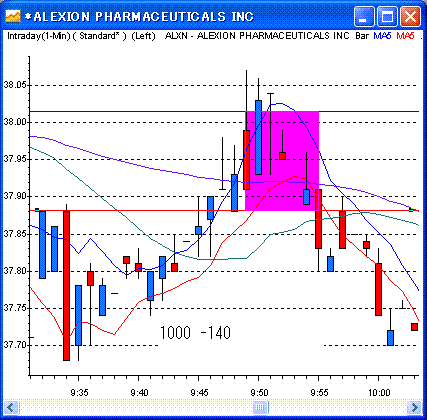The image size is (427, 420).
Task: Click the ALXN ticker text in the header
Action: click(176, 36)
